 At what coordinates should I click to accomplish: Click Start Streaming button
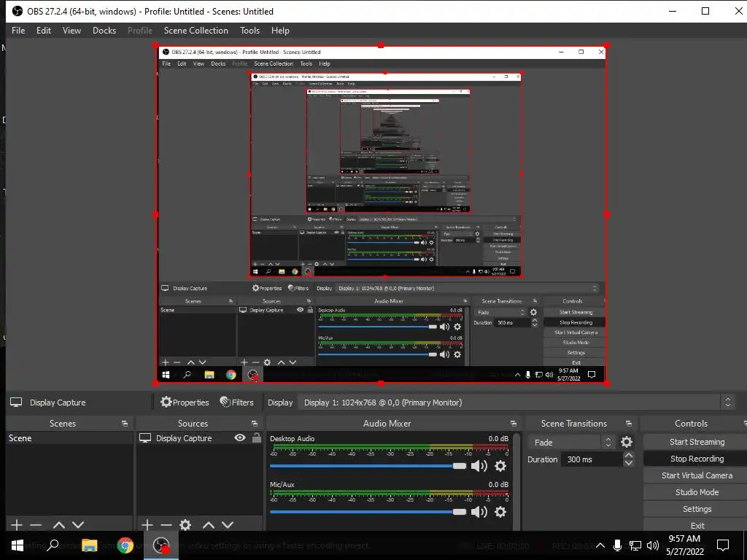point(697,442)
